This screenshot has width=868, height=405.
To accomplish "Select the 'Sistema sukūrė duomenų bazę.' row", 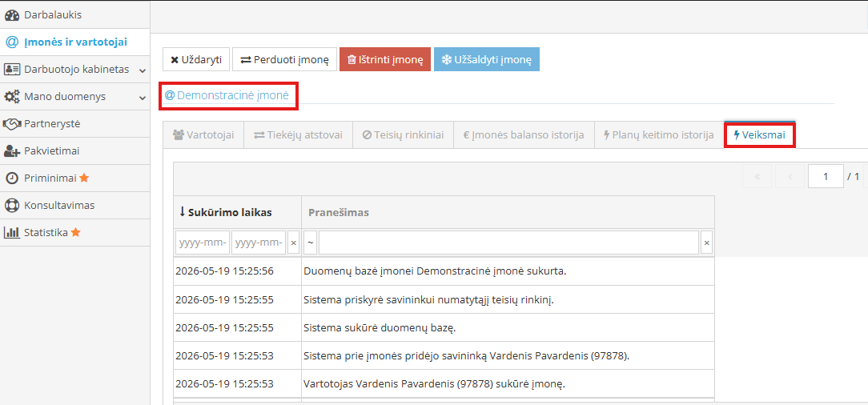I will pos(444,327).
